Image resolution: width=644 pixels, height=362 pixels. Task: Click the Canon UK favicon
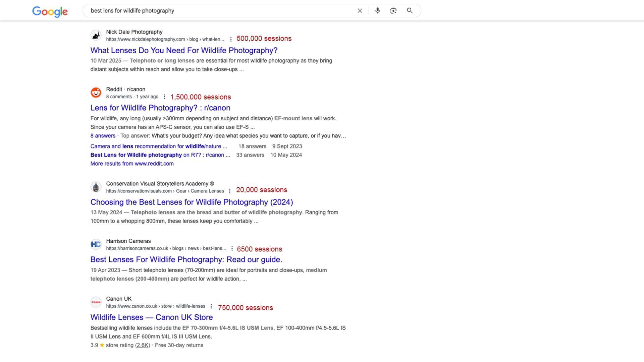[x=96, y=302]
